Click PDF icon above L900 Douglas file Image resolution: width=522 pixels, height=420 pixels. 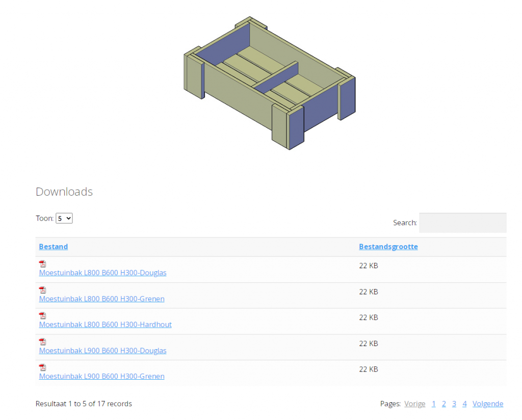click(43, 342)
